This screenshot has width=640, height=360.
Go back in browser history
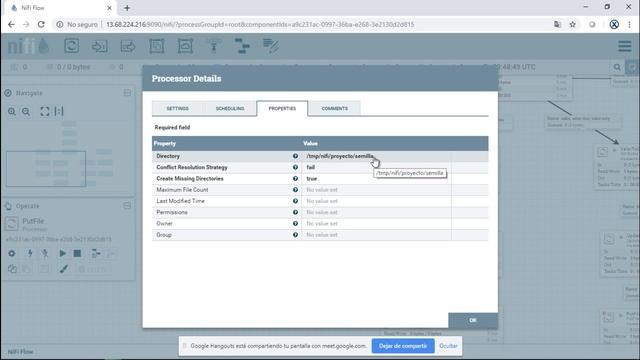click(11, 24)
